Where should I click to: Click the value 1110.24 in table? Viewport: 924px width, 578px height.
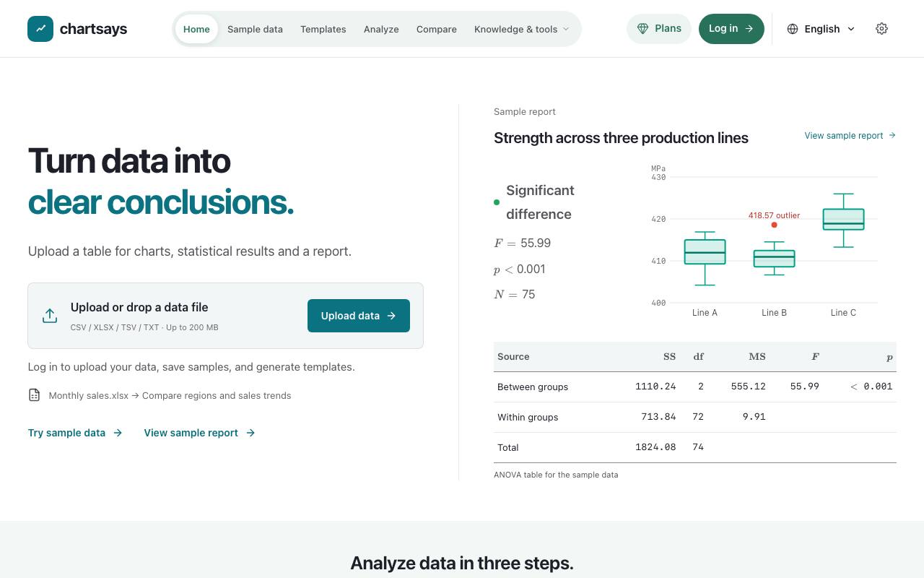pyautogui.click(x=655, y=387)
